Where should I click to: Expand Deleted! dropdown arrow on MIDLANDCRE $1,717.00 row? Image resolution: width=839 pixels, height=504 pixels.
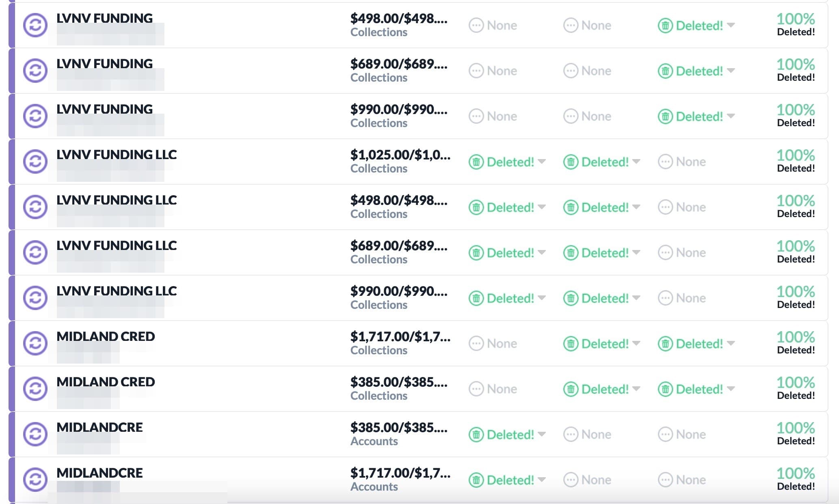542,480
